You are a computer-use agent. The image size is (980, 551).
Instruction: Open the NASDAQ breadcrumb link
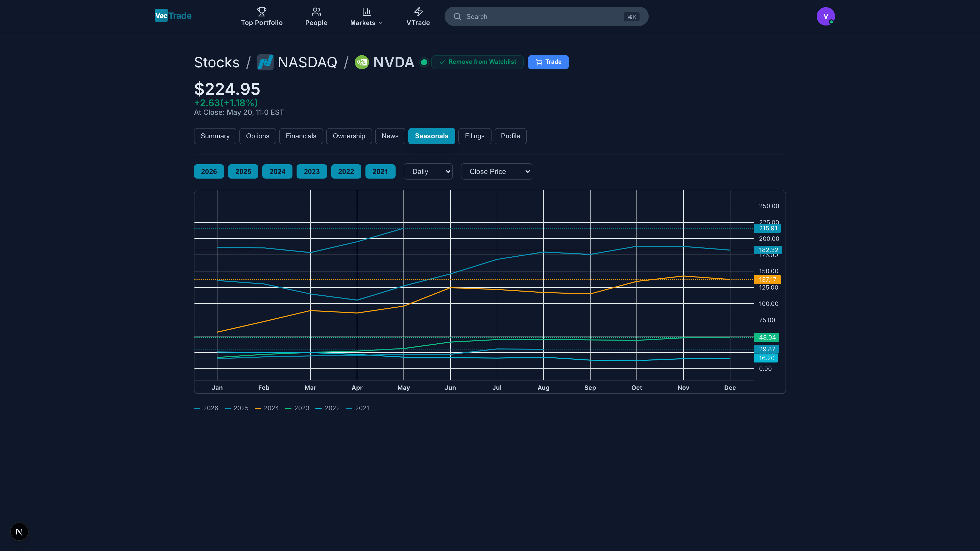coord(307,62)
